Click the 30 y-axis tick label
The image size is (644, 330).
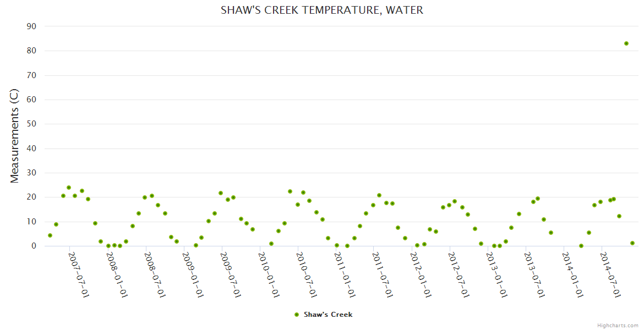[x=31, y=173]
